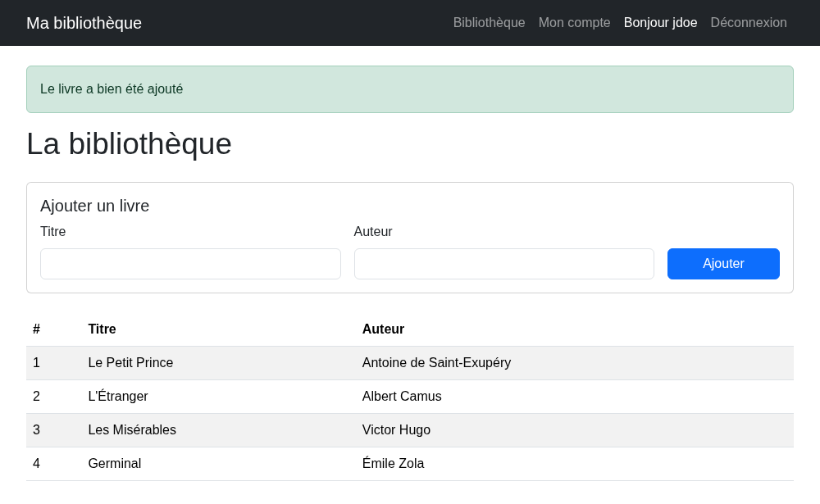Select the 'Le Petit Prince' title cell
820x504 pixels.
[x=219, y=363]
